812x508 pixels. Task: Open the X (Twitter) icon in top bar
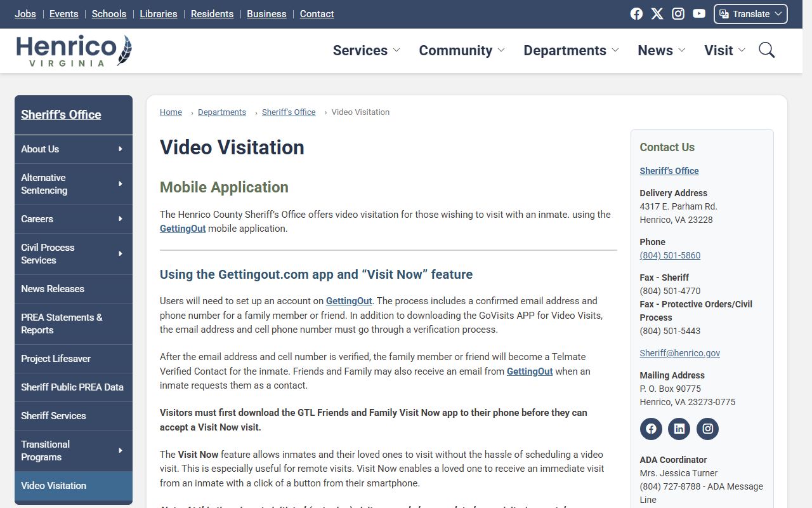point(657,14)
